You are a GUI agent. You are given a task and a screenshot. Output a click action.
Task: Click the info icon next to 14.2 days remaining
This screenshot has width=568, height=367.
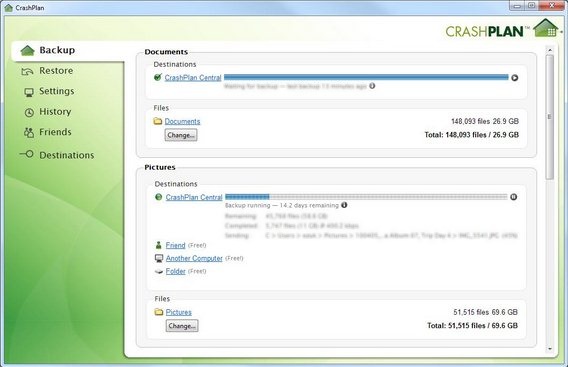click(344, 205)
